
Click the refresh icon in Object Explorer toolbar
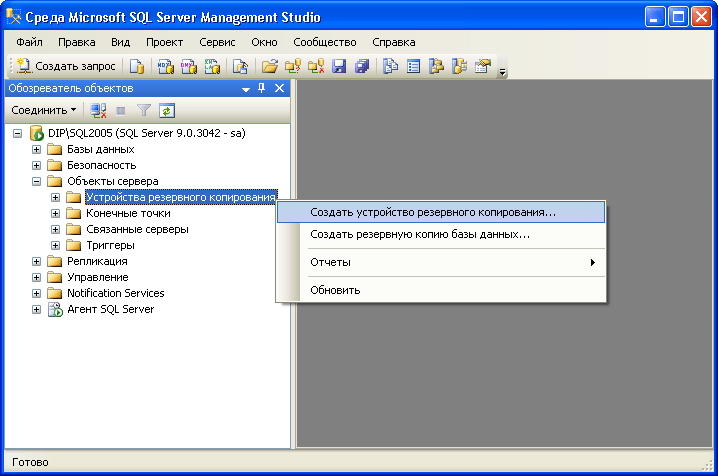(x=167, y=110)
